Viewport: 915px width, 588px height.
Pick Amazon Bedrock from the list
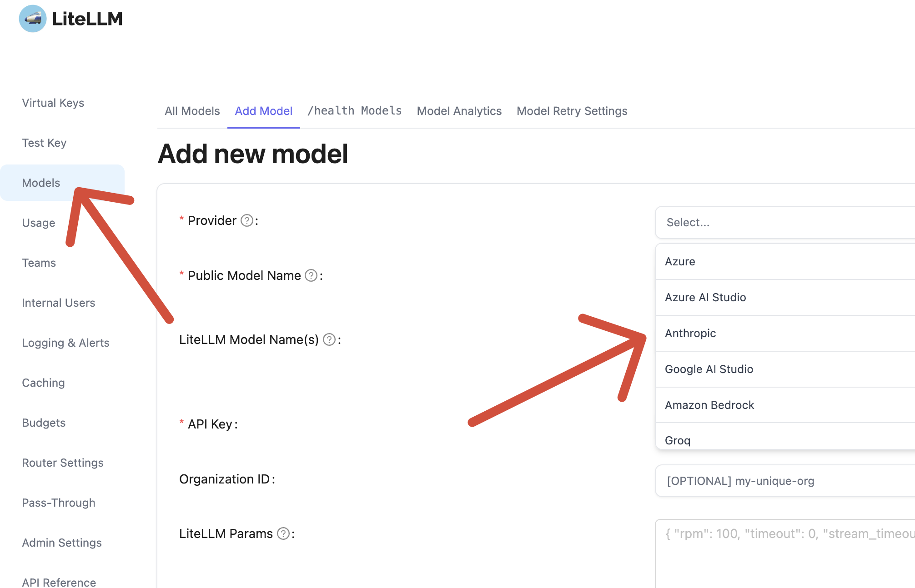click(x=709, y=405)
